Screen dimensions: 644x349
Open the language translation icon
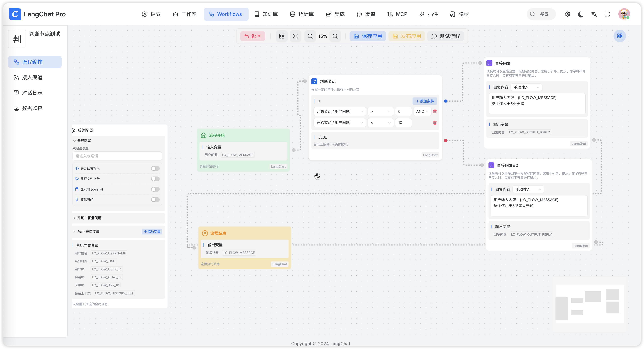point(594,14)
